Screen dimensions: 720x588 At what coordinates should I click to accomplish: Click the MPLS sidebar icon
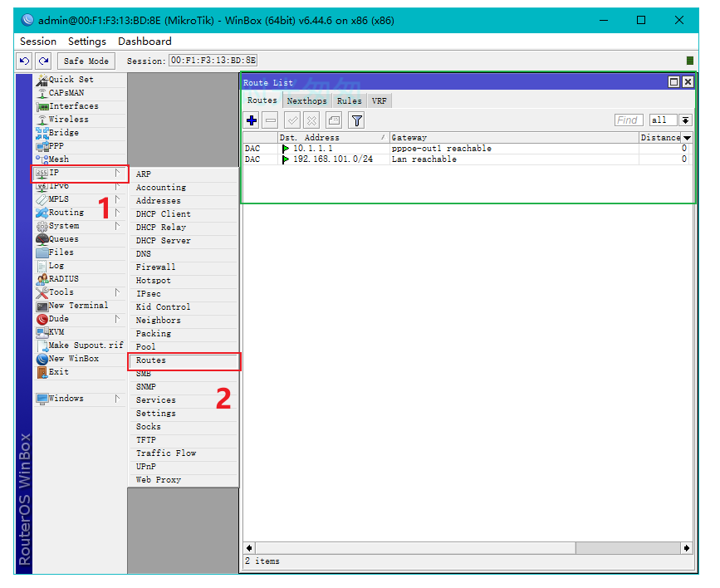coord(42,200)
